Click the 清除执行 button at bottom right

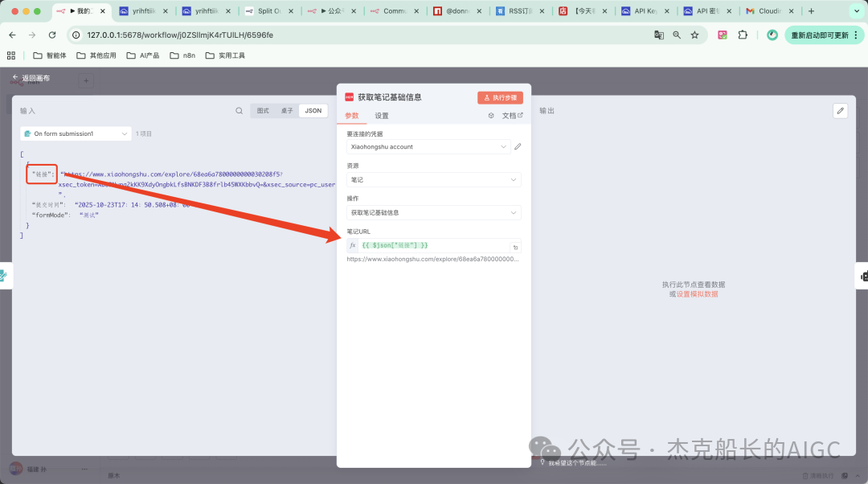(x=818, y=476)
